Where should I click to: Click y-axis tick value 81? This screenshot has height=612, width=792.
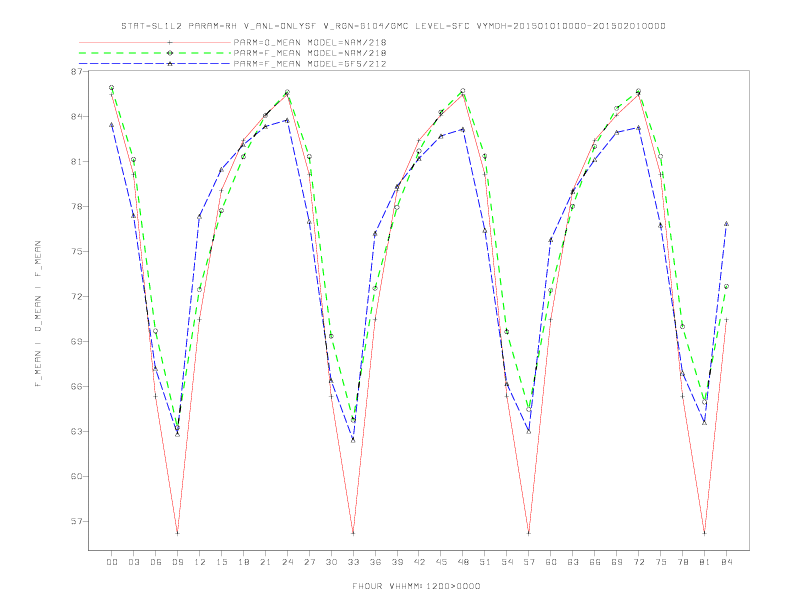[x=76, y=162]
